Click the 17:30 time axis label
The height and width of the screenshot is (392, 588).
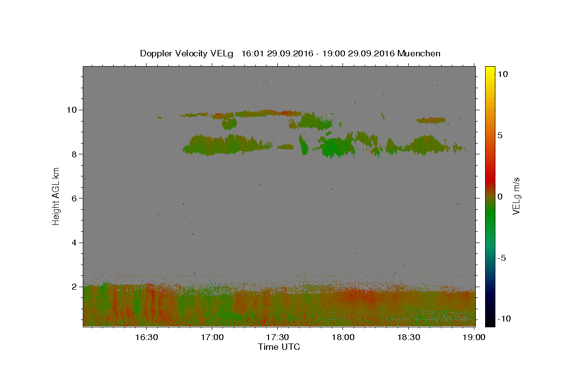277,338
